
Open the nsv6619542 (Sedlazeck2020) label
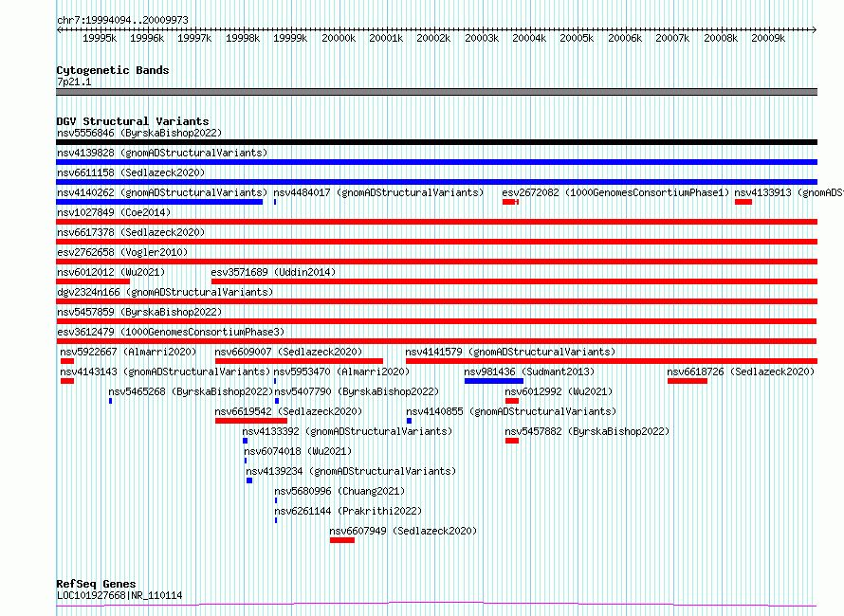tap(288, 411)
